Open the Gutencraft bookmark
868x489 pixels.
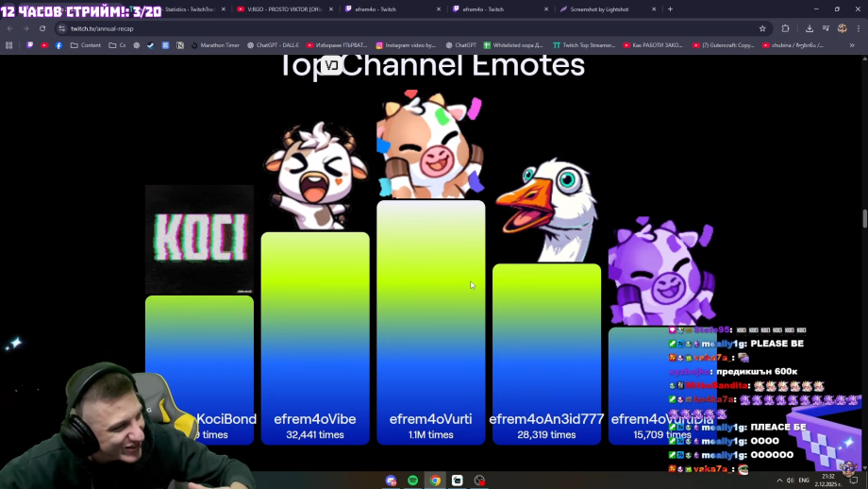coord(723,45)
